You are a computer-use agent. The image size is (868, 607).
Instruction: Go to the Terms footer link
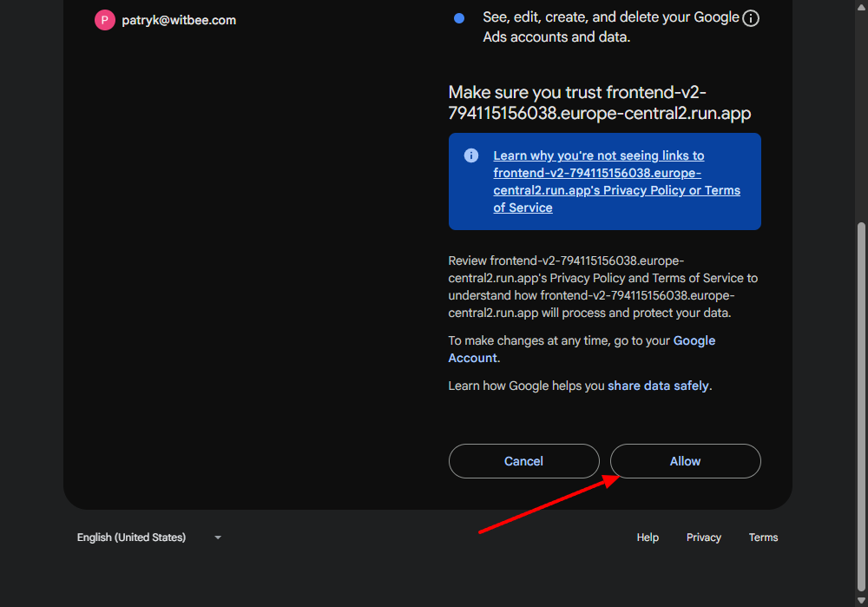coord(763,538)
